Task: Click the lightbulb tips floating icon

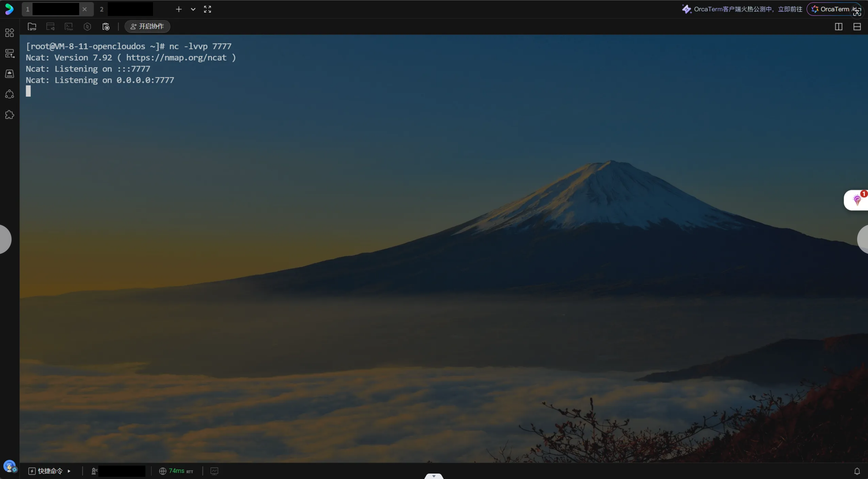Action: tap(856, 200)
